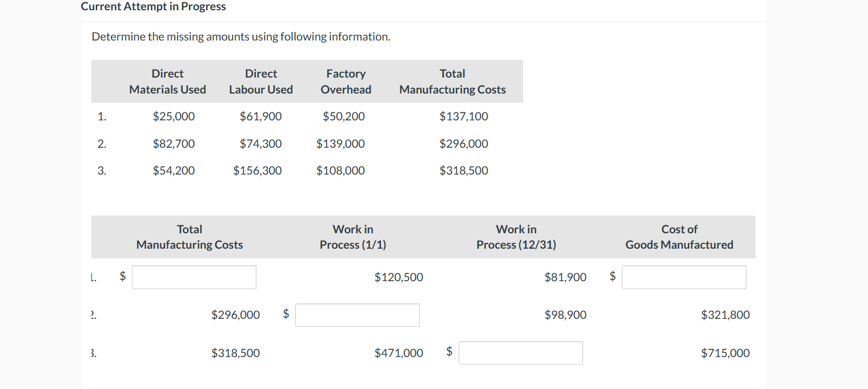Click the empty Total Manufacturing Costs input for row 1
The image size is (868, 389).
click(x=194, y=277)
